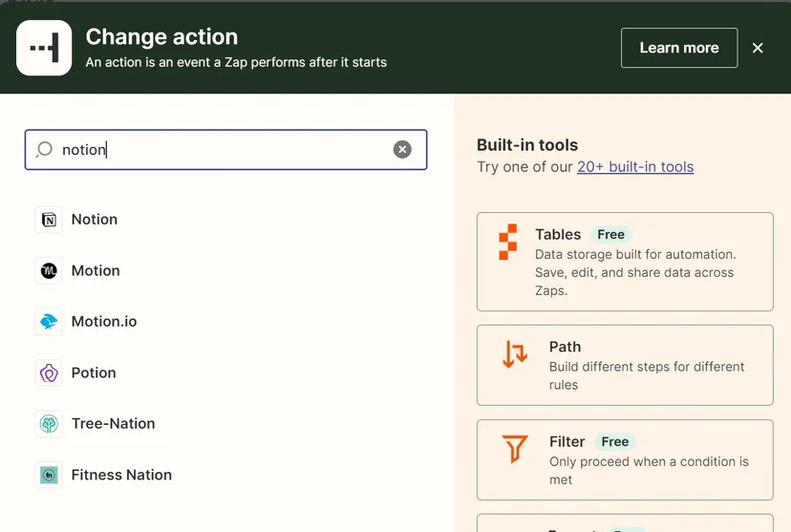Select Fitness Nation from search results

click(121, 475)
